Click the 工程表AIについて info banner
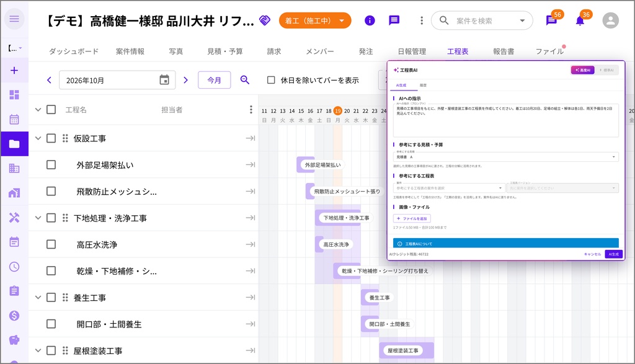This screenshot has width=635, height=364. [x=506, y=243]
